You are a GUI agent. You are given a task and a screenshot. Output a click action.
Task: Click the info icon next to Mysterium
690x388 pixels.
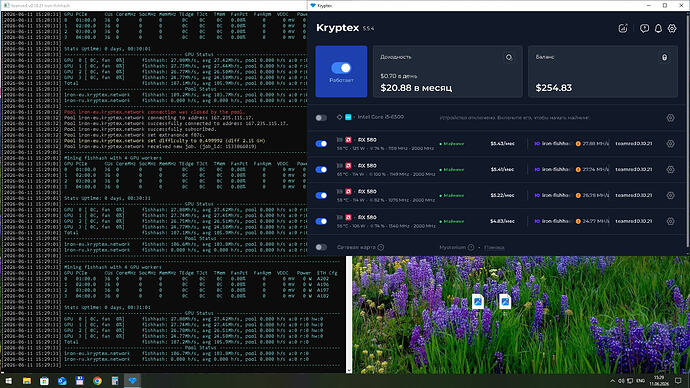[x=471, y=247]
